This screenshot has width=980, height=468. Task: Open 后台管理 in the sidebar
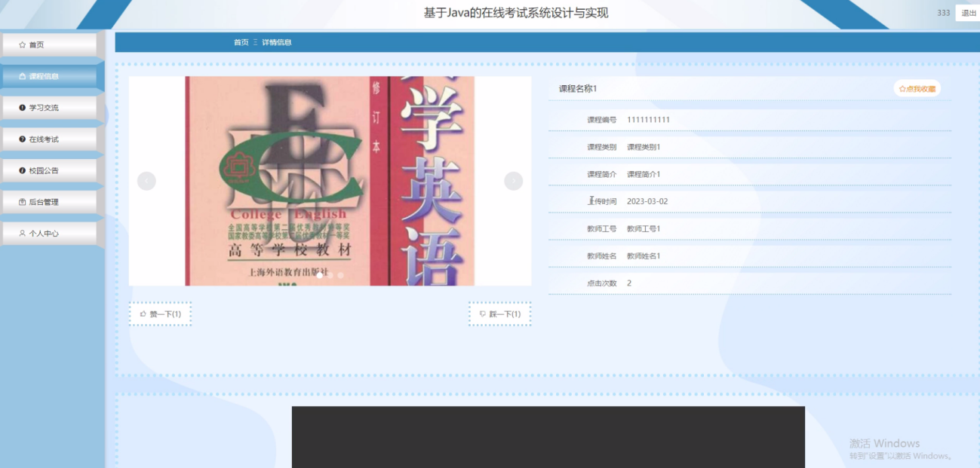(49, 202)
